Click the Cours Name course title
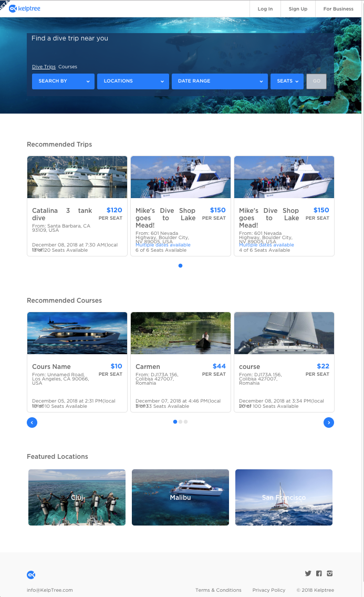Screen dimensions: 364x597 [51, 367]
